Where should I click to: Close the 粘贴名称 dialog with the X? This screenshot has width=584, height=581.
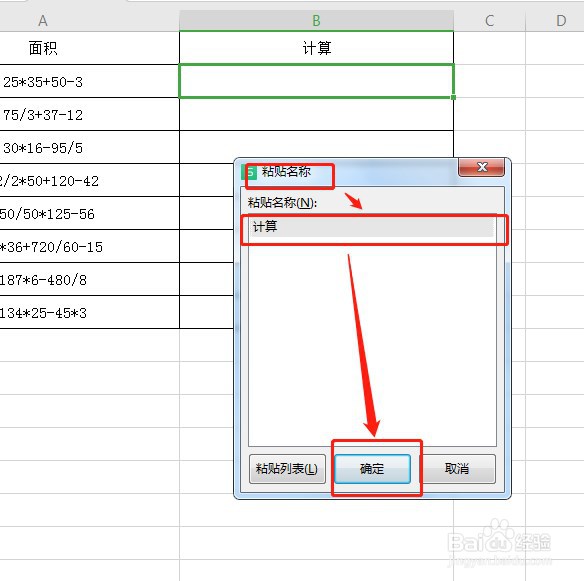click(x=482, y=167)
